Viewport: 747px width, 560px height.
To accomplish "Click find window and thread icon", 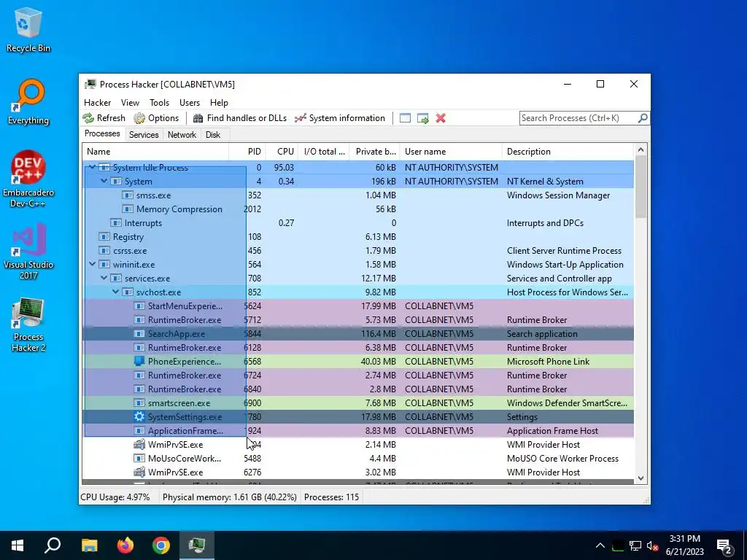I will [x=422, y=118].
